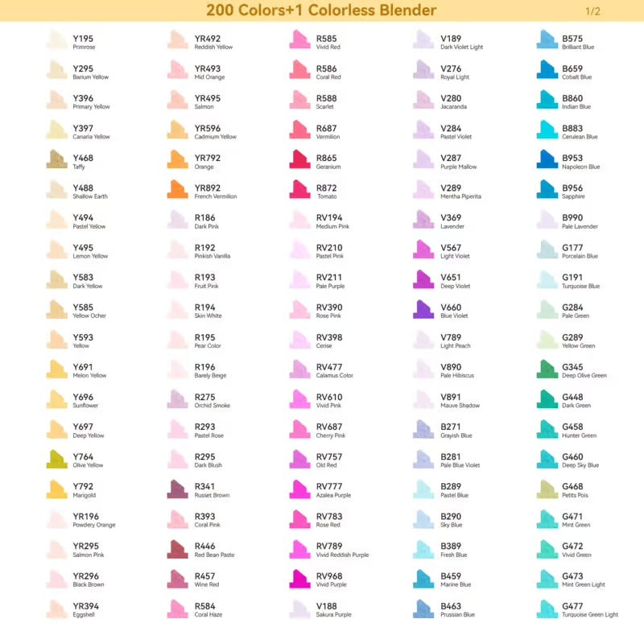Click the Y468 Taffy color swatch
The height and width of the screenshot is (644, 644).
click(56, 159)
